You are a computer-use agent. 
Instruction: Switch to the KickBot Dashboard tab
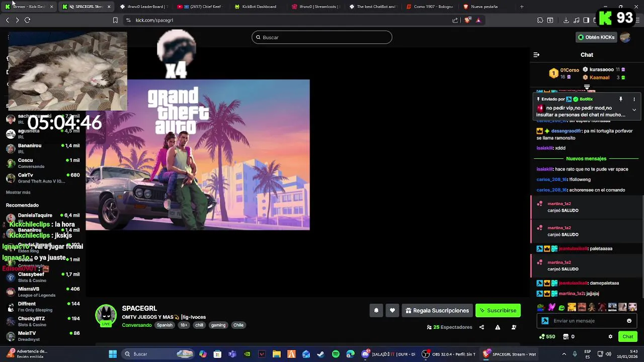pos(259,7)
